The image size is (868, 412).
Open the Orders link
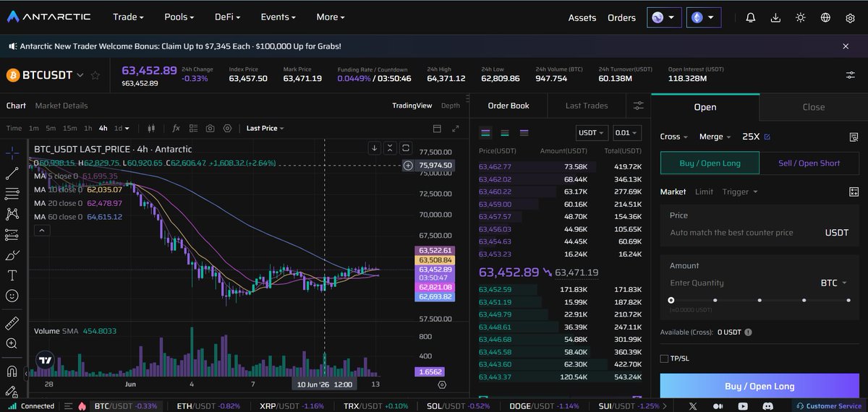tap(621, 17)
